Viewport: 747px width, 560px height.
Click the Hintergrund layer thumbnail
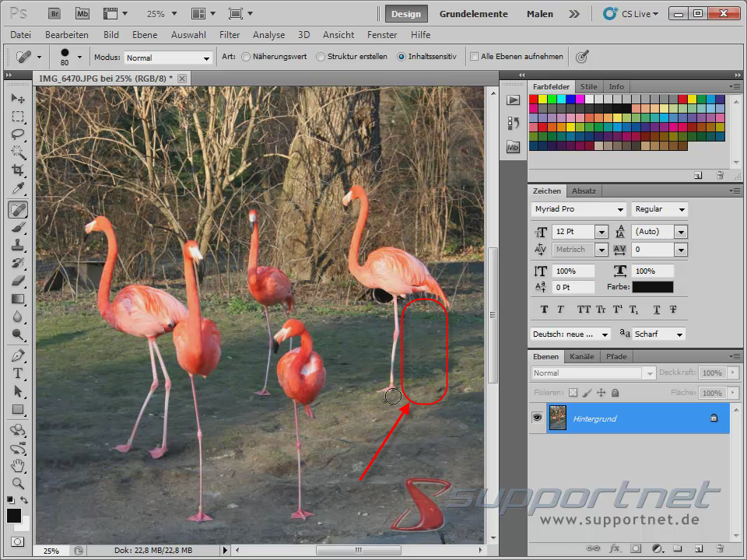click(x=559, y=418)
